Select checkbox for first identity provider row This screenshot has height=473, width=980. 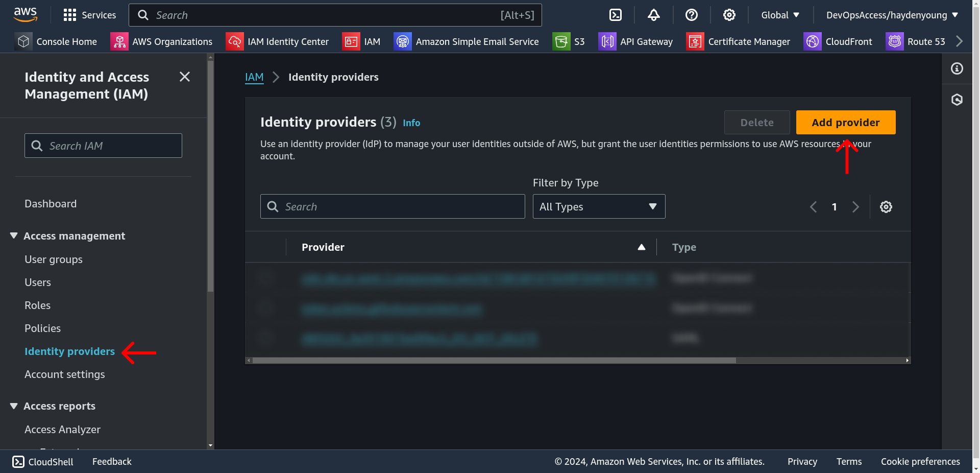[x=265, y=278]
